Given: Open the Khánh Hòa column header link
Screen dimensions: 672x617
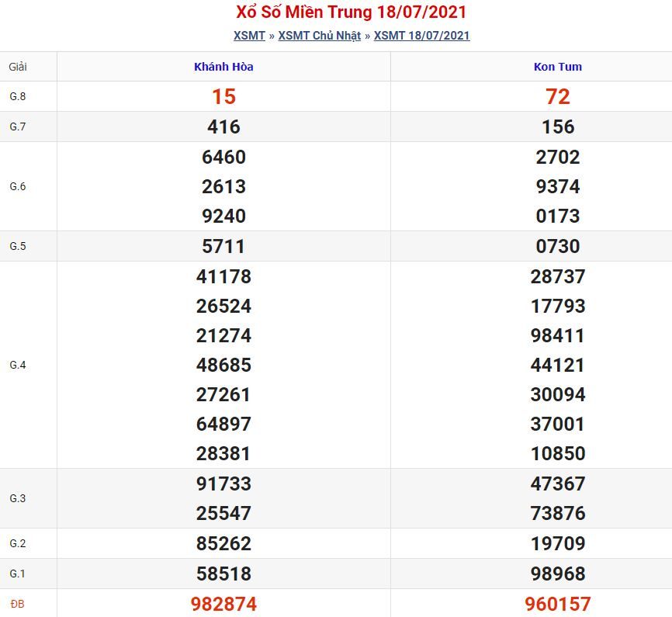Looking at the screenshot, I should pos(223,67).
